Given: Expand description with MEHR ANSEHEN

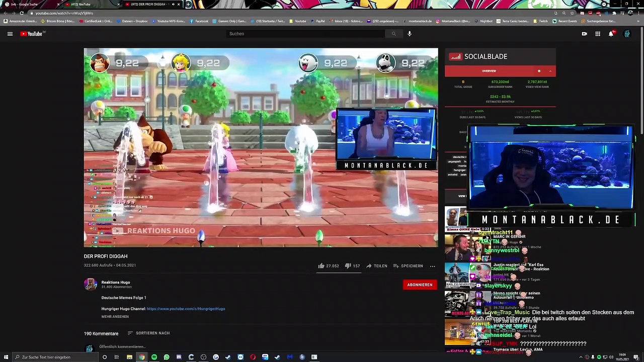Looking at the screenshot, I should click(115, 317).
